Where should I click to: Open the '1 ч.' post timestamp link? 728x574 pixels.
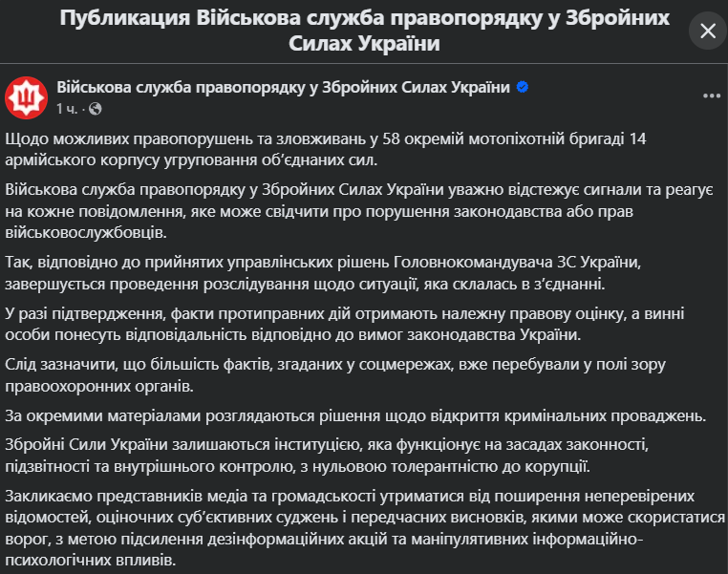(x=70, y=108)
